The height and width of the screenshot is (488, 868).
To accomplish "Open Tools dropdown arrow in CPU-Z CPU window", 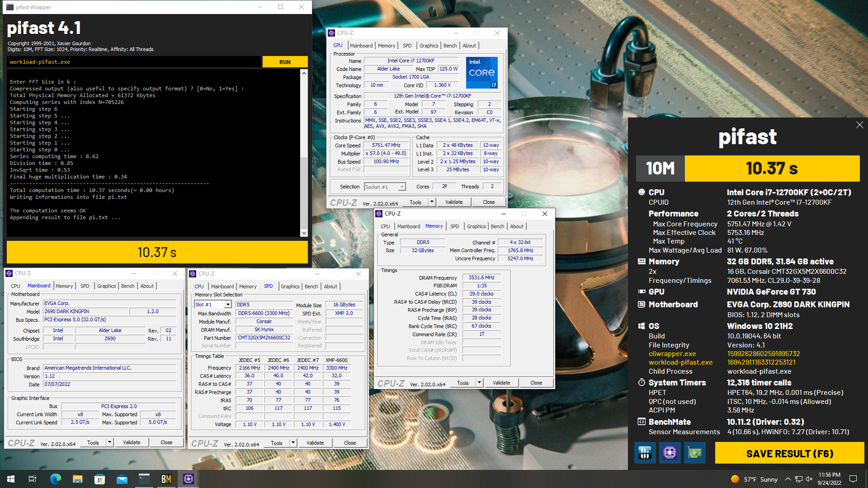I will [432, 202].
